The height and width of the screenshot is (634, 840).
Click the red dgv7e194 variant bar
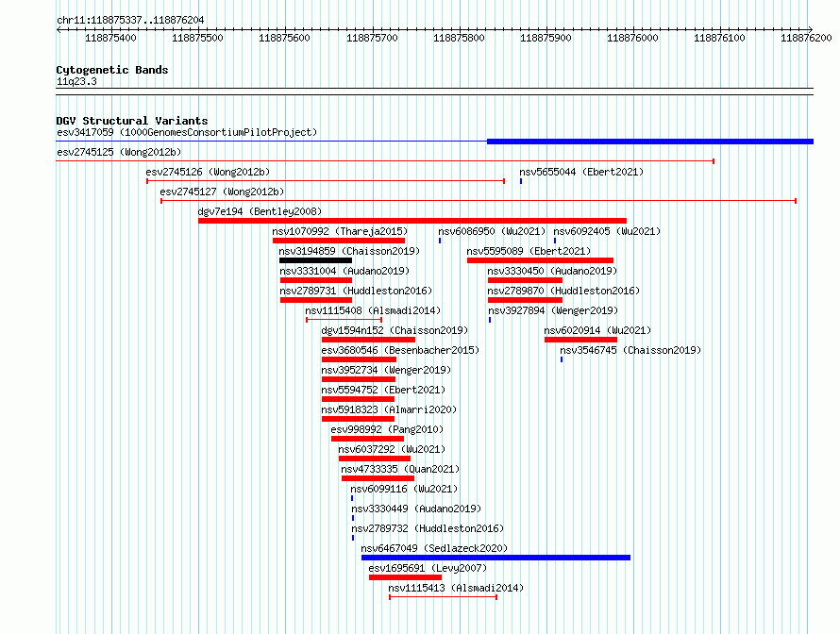[x=412, y=221]
